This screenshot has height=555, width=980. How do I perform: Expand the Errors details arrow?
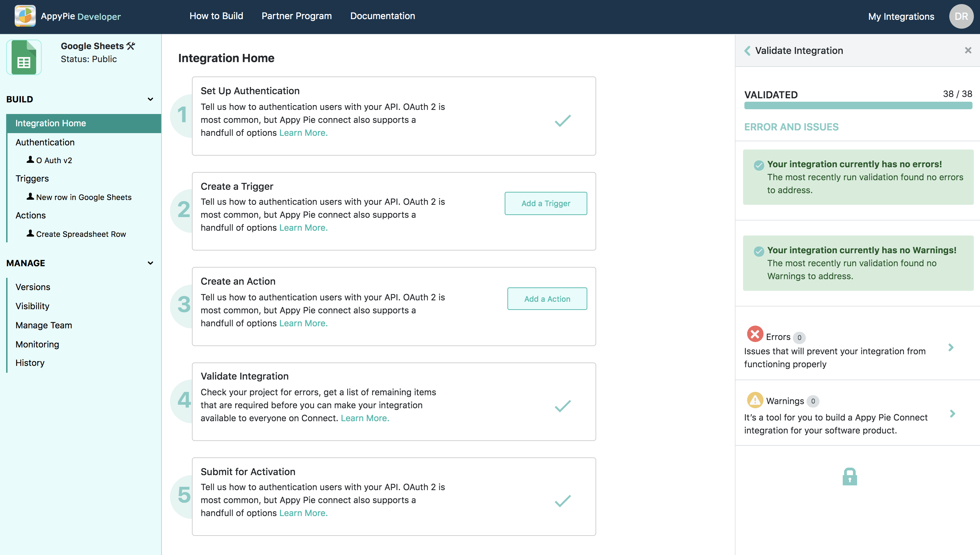pos(951,347)
